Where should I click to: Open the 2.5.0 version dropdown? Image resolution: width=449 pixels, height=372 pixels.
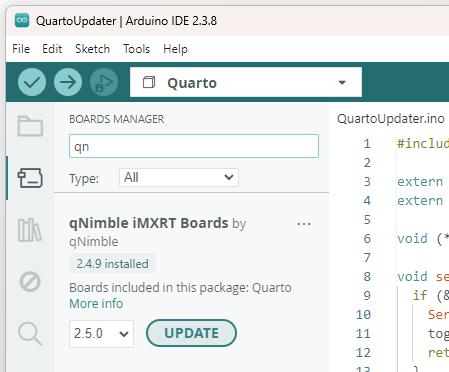tap(101, 334)
